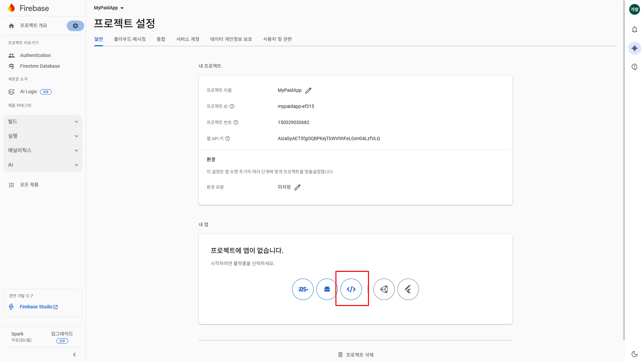The width and height of the screenshot is (644, 362).
Task: Open the Gemini sparkle assistant icon
Action: [634, 48]
